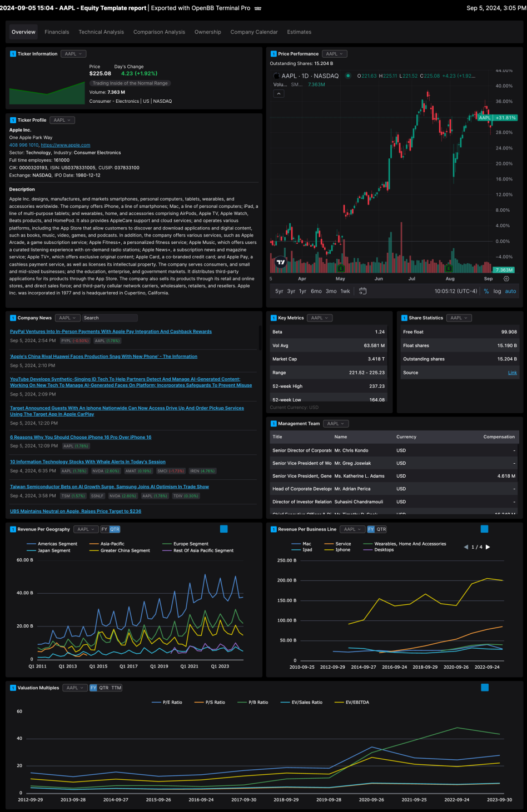The image size is (527, 812).
Task: Click the Key Metrics widget number badge
Action: coord(274,318)
